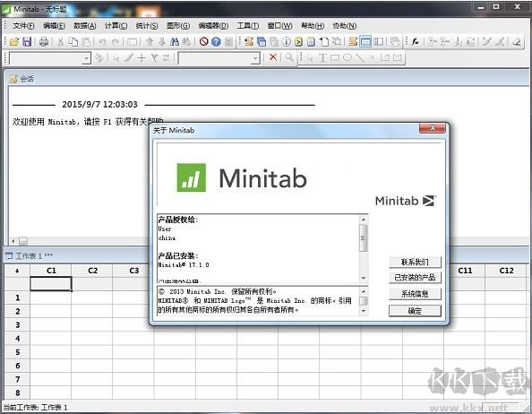
Task: Open the 图形(G) menu
Action: [x=178, y=26]
